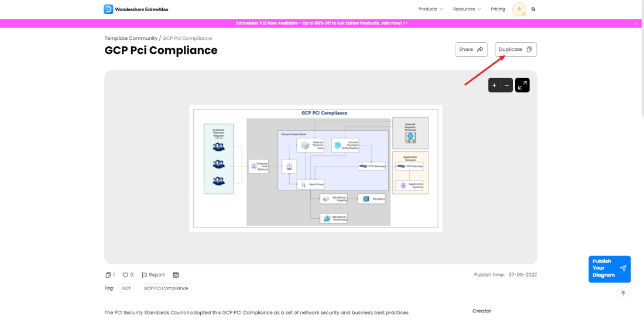This screenshot has height=320, width=644.
Task: Click the Duplicate button
Action: pos(516,49)
